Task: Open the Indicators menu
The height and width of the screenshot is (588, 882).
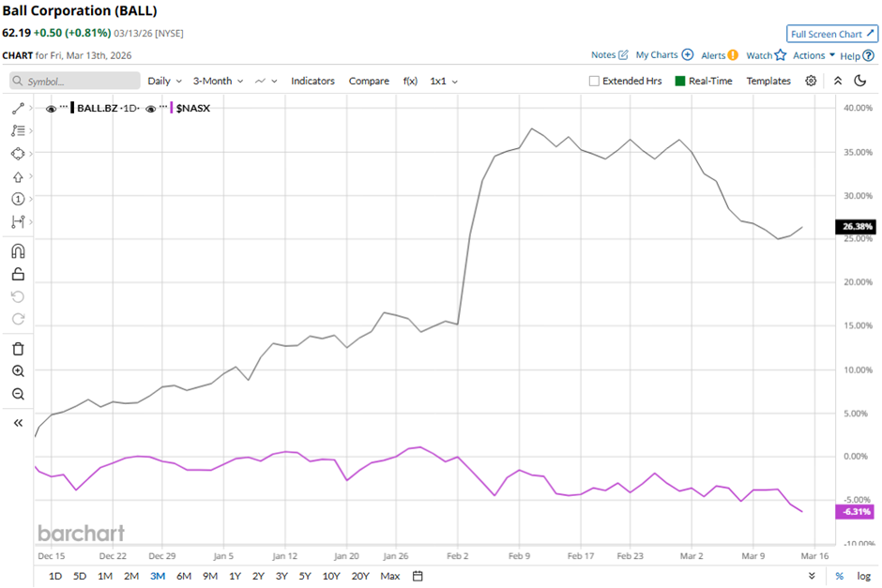Action: 312,81
